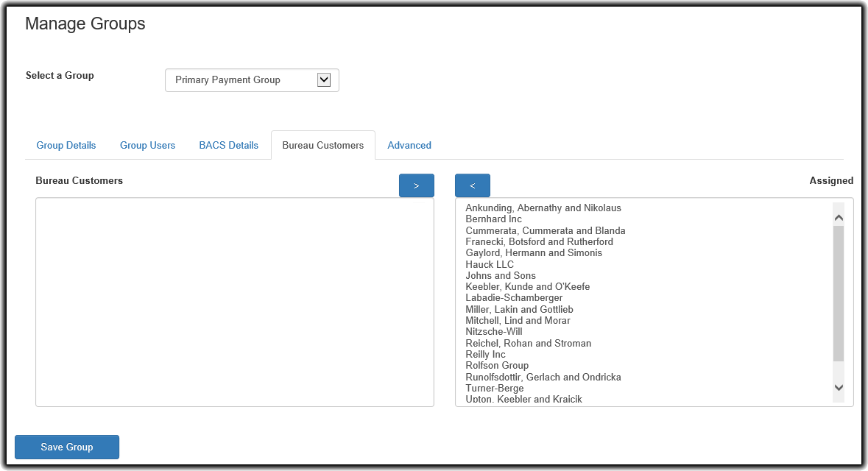Pick Labadie-Schamberger in Assigned list
This screenshot has height=471, width=868.
[514, 298]
